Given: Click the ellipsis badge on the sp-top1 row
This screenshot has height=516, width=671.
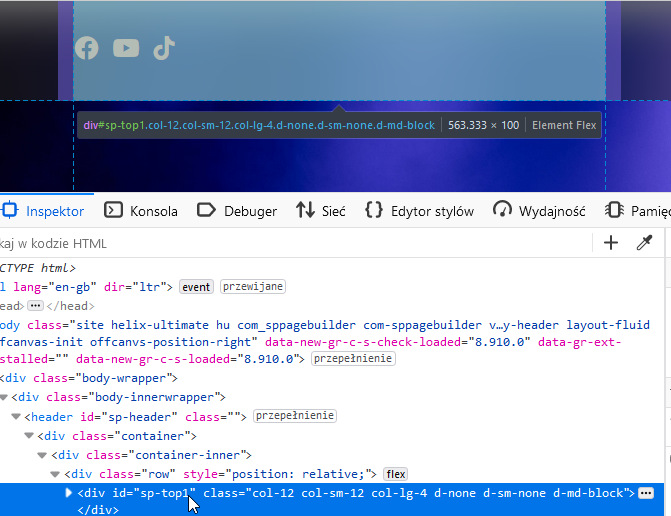Looking at the screenshot, I should (x=646, y=493).
